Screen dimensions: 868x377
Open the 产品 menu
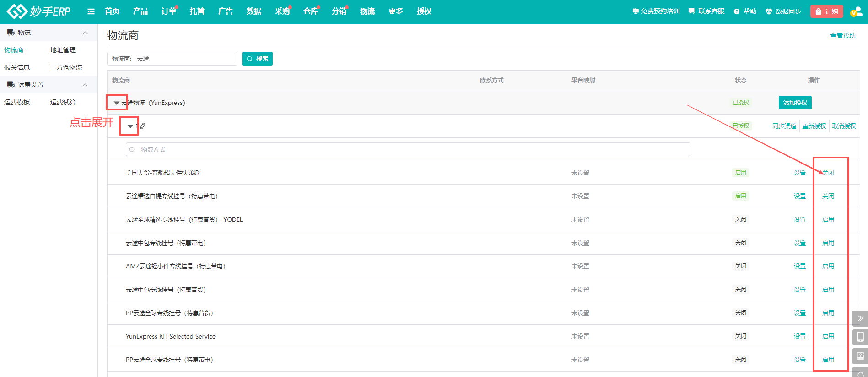140,11
